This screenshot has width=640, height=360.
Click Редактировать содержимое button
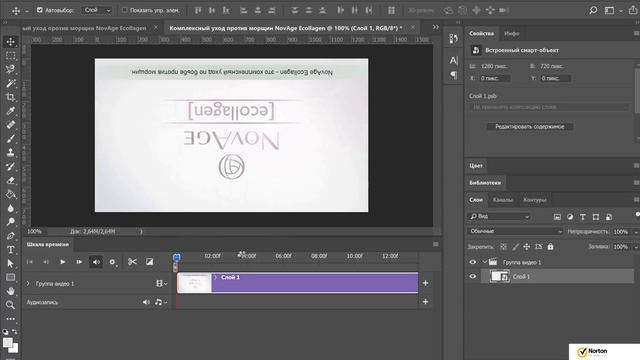click(x=530, y=127)
